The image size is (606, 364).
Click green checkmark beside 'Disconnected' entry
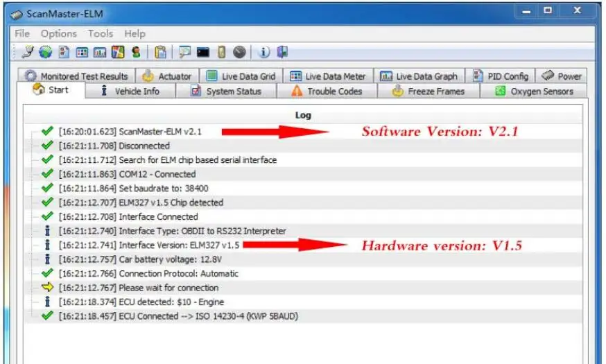(x=47, y=145)
